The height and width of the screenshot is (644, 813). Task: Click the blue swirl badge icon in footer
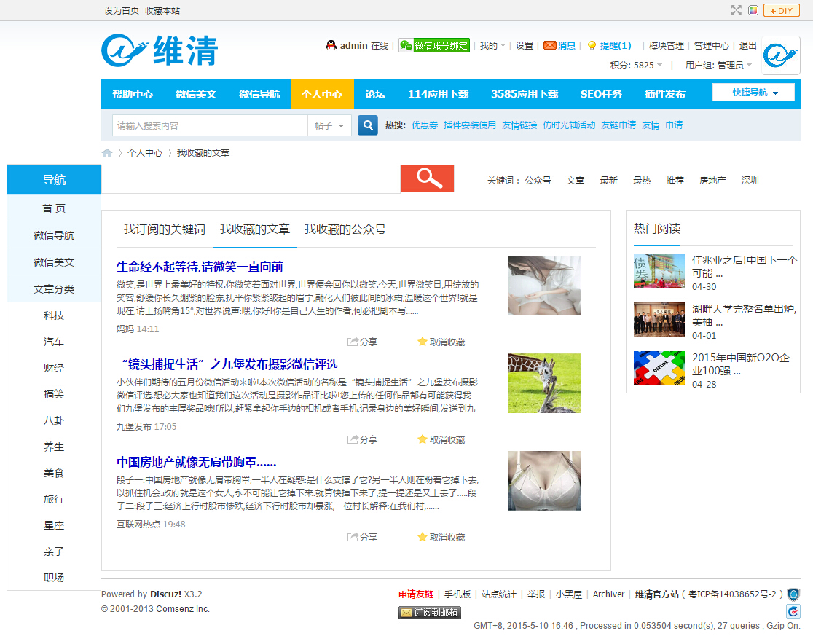(793, 611)
